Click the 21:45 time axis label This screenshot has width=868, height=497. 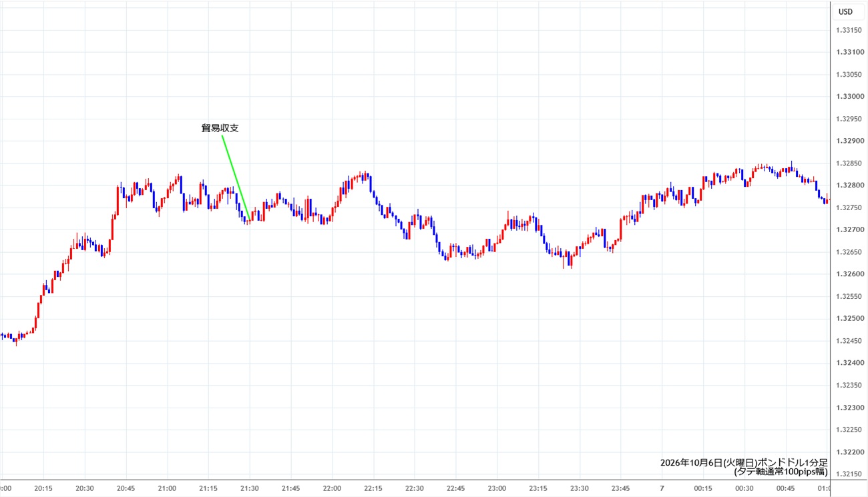tap(291, 488)
